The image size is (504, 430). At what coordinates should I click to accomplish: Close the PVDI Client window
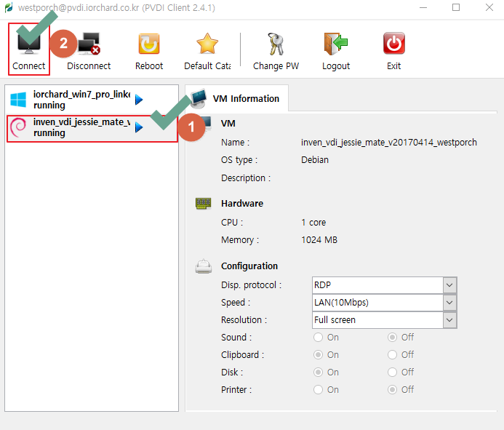click(x=489, y=7)
